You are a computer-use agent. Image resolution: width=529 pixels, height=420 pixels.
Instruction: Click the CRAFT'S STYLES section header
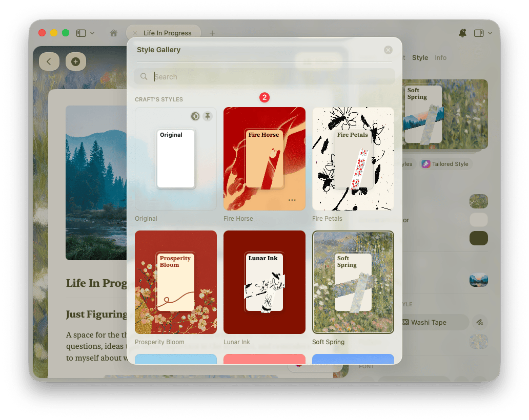[159, 99]
